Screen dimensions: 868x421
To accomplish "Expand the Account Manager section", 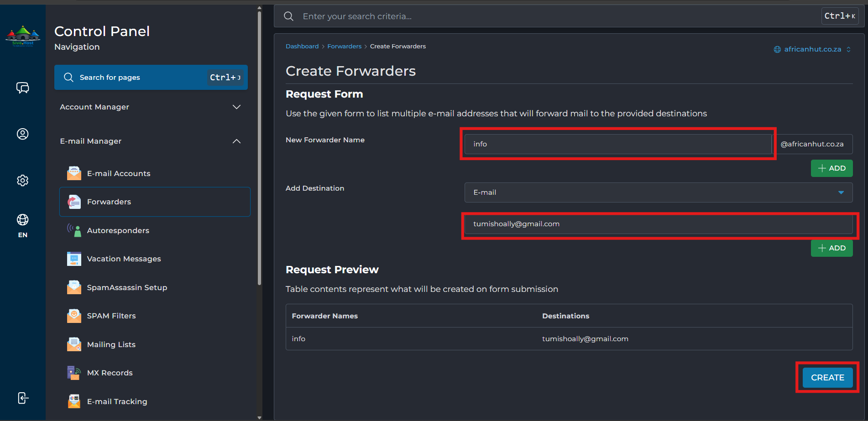I will click(151, 107).
